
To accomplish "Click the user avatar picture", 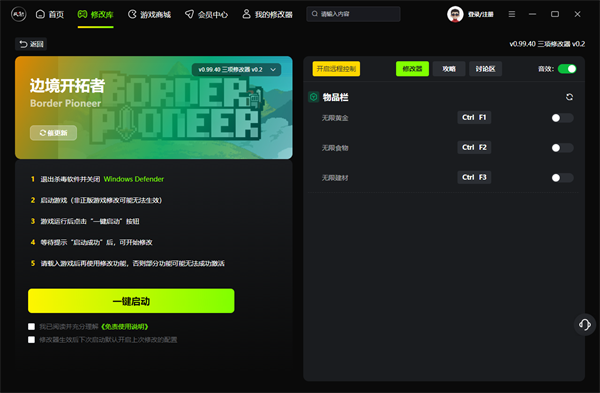I will [x=455, y=15].
